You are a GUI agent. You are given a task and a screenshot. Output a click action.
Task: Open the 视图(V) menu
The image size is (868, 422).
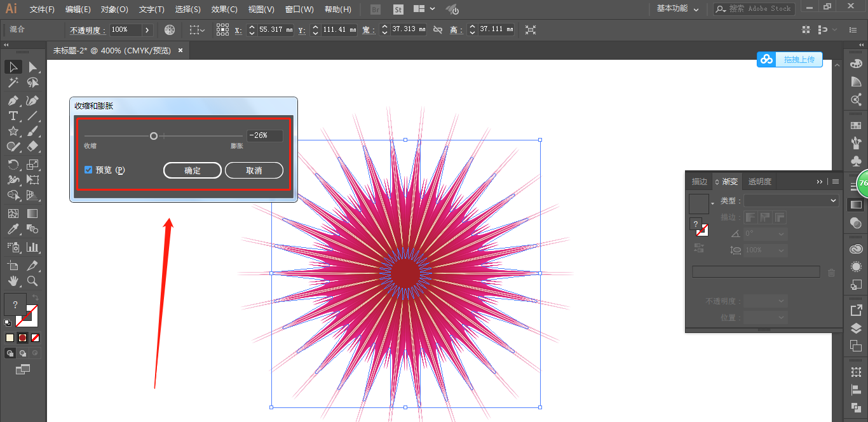(x=261, y=10)
